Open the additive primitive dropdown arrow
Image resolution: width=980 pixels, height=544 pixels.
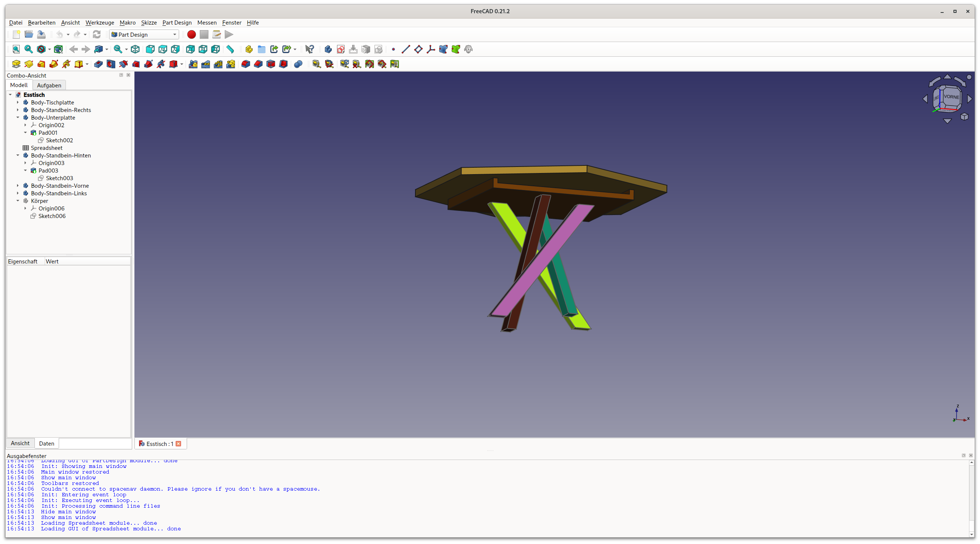87,64
